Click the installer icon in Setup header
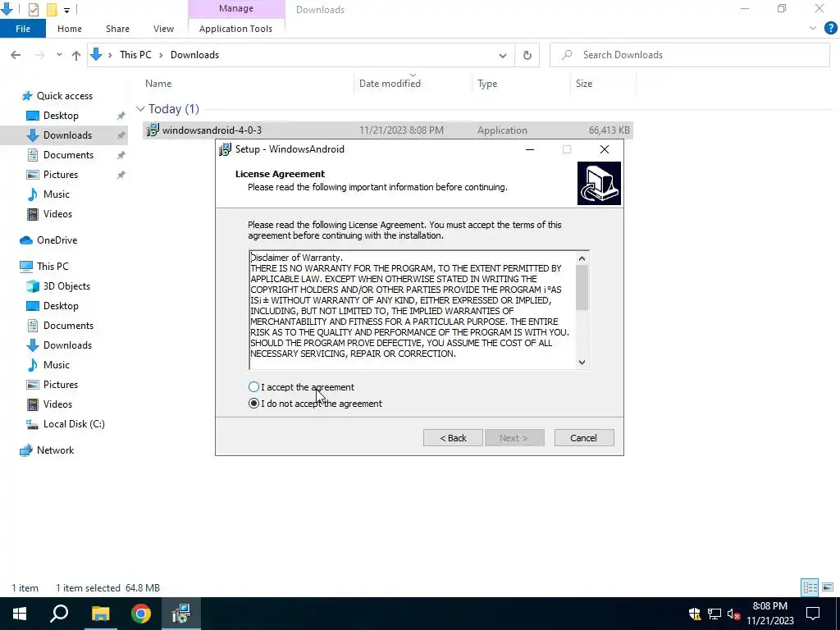The width and height of the screenshot is (840, 630). (599, 183)
